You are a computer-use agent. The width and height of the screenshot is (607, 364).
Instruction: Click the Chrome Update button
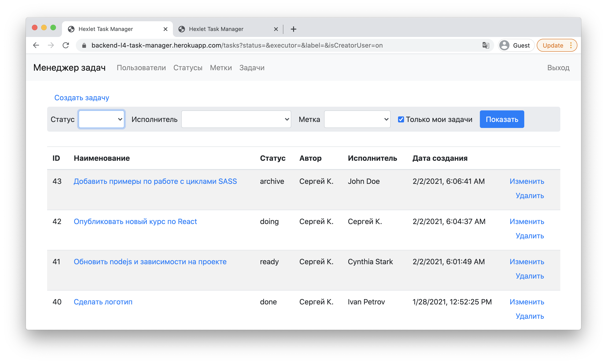pyautogui.click(x=553, y=45)
